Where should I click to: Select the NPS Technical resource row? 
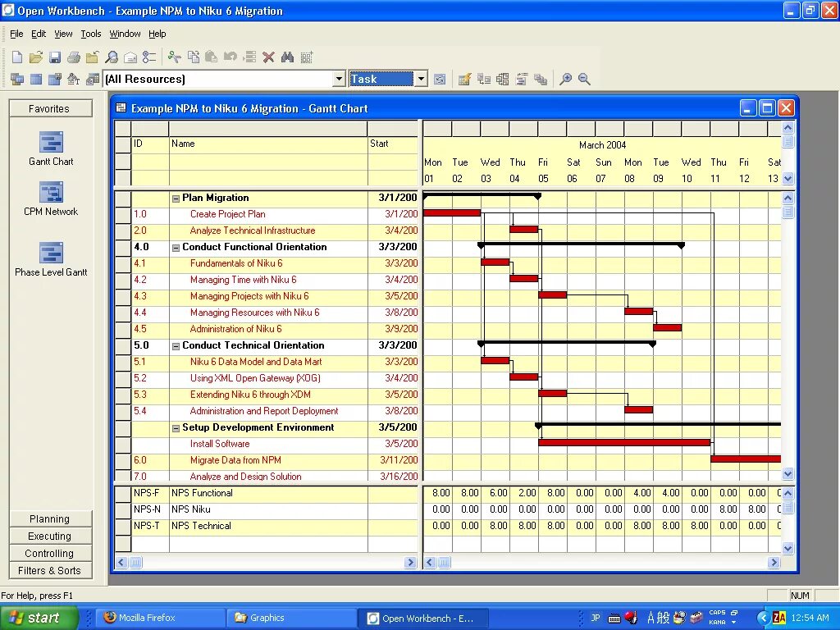(x=267, y=526)
